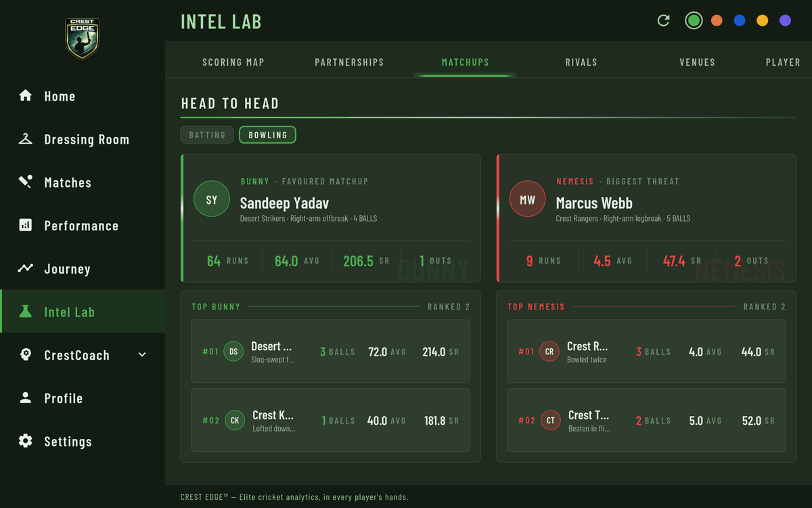The image size is (812, 508).
Task: Click the Matches cricket bat icon
Action: click(x=26, y=182)
